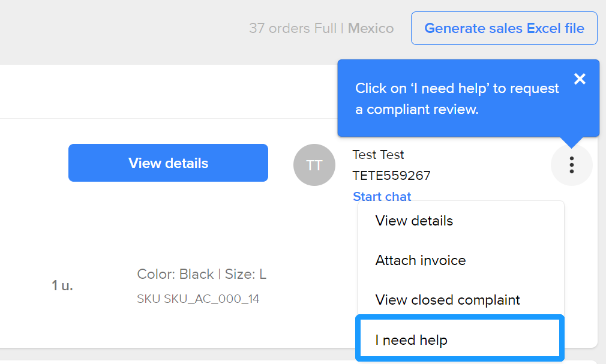Click the tooltip's compliant review message
606x364 pixels.
pyautogui.click(x=457, y=99)
